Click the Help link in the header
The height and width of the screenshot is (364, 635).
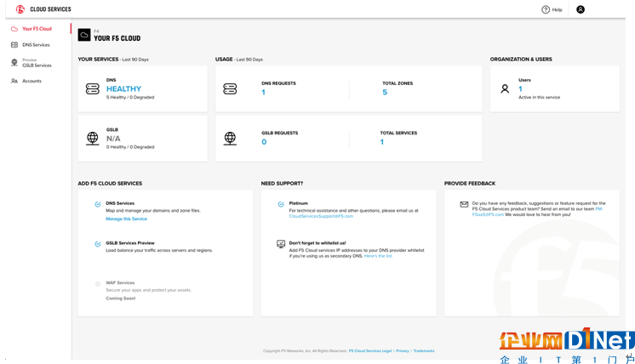pyautogui.click(x=558, y=9)
